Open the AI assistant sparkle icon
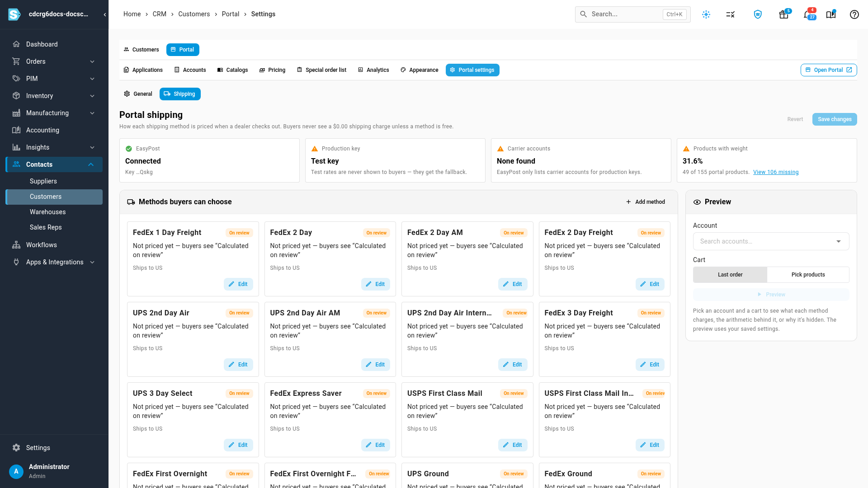This screenshot has width=868, height=488. (706, 14)
